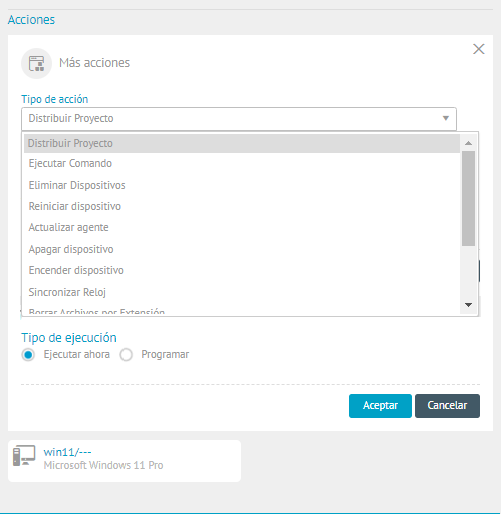This screenshot has height=514, width=501.
Task: Click the Cancelar button
Action: point(447,406)
